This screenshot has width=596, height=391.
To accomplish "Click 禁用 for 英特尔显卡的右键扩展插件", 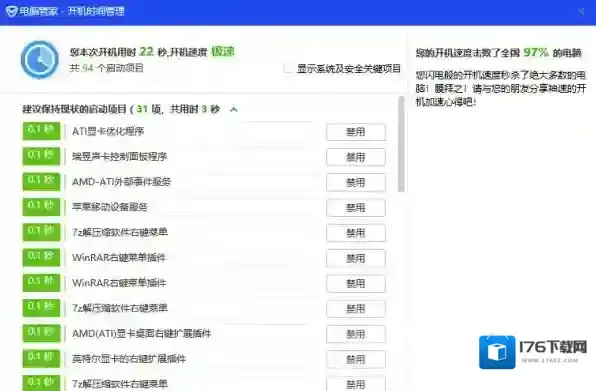I will pyautogui.click(x=356, y=359).
